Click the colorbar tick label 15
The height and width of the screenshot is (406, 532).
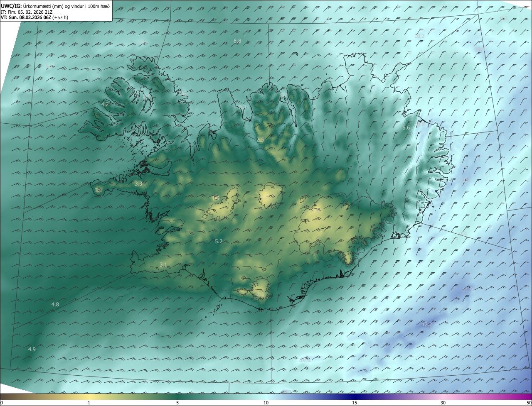coord(355,403)
